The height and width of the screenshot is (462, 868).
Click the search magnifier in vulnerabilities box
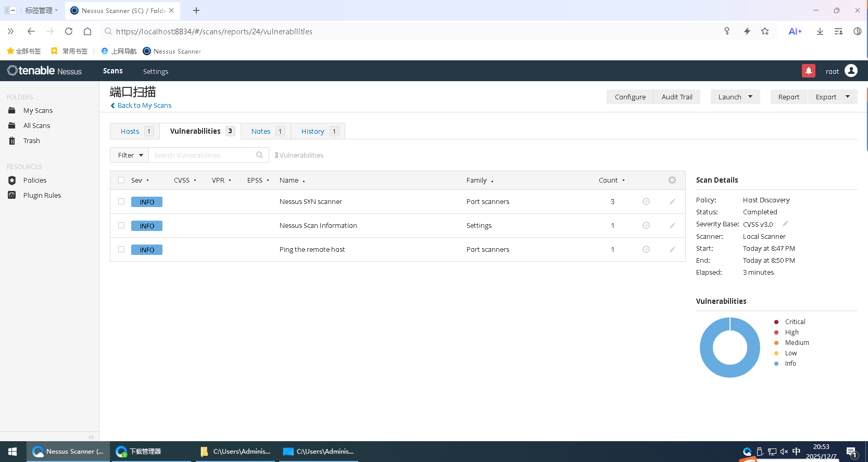pyautogui.click(x=259, y=155)
